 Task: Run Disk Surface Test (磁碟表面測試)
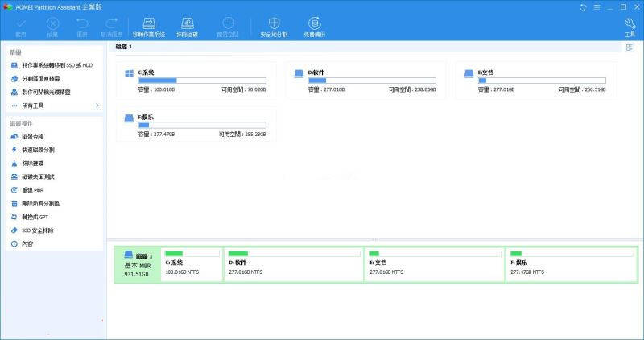click(32, 176)
